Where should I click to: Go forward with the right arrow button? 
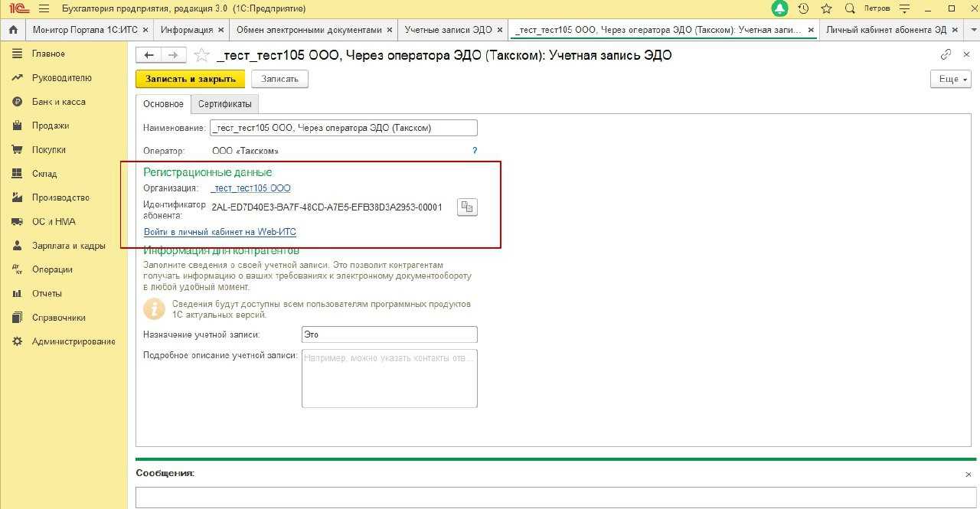point(173,55)
